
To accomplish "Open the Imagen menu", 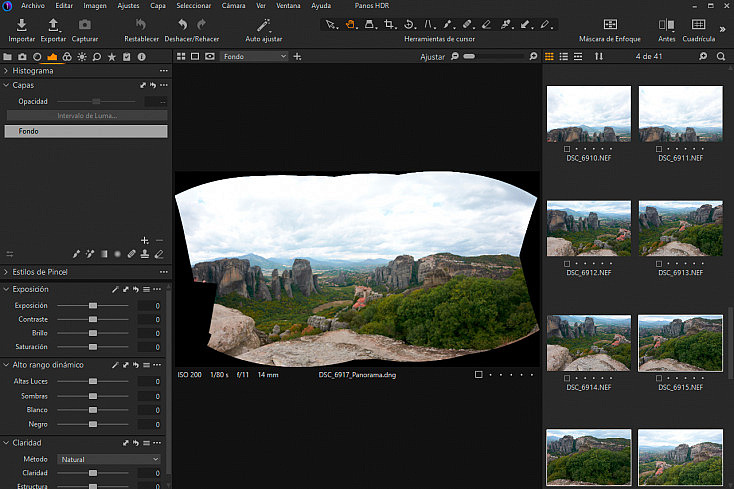I will [95, 6].
